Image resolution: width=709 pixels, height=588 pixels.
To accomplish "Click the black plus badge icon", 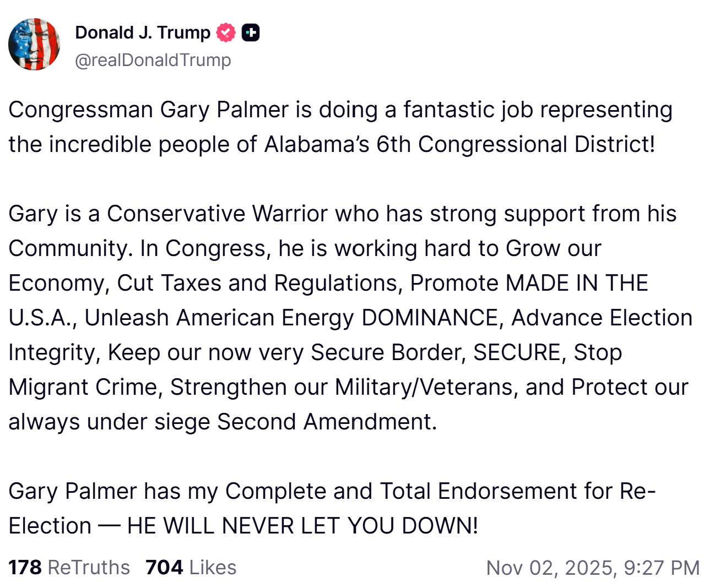I will click(251, 33).
